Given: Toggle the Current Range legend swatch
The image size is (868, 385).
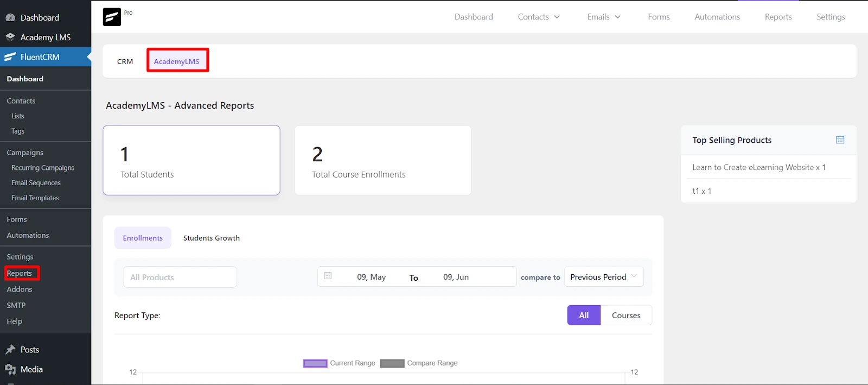Looking at the screenshot, I should coord(315,363).
